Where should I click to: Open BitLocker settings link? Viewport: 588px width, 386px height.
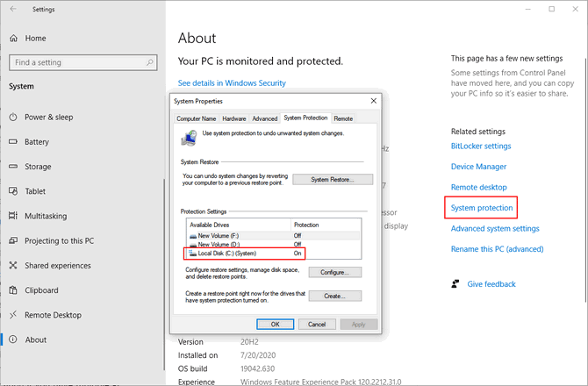481,146
